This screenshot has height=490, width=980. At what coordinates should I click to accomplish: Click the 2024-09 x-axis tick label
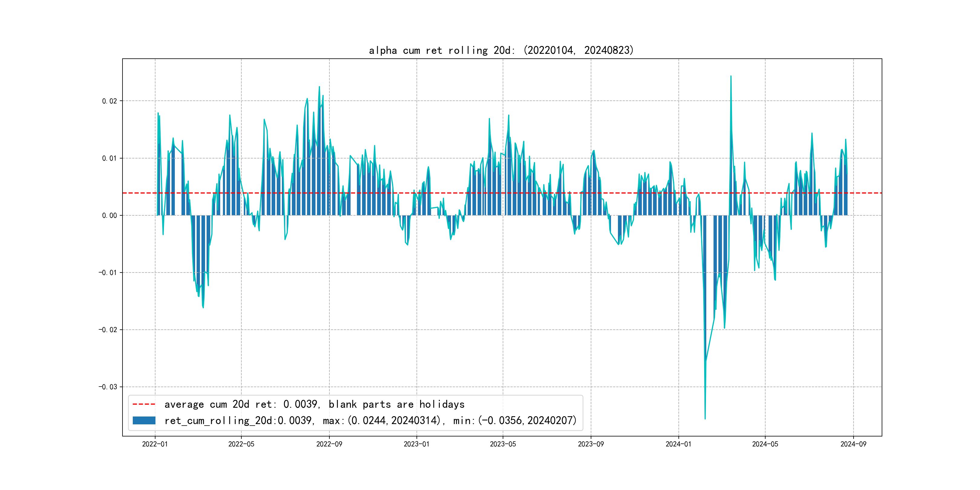click(853, 444)
